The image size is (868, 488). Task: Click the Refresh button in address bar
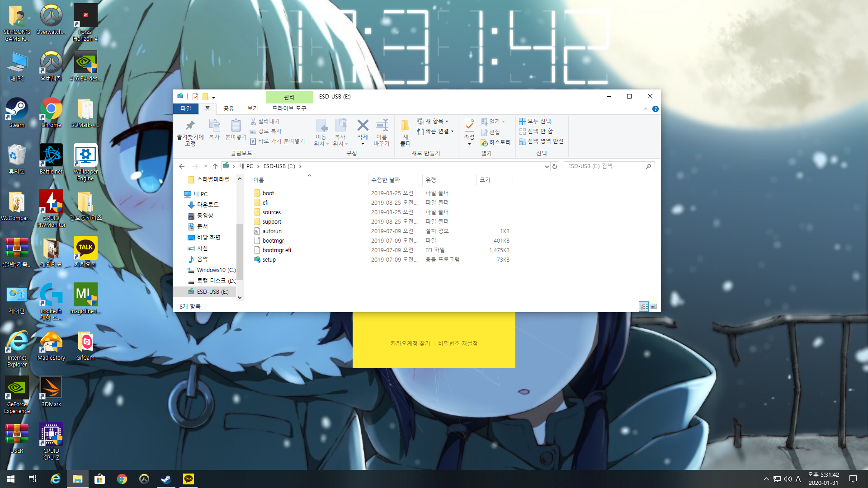point(555,166)
